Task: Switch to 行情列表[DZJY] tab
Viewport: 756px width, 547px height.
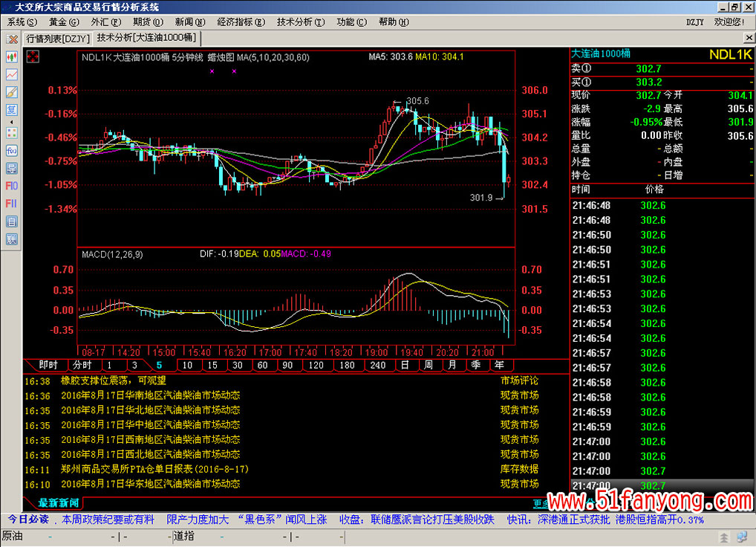Action: click(57, 39)
